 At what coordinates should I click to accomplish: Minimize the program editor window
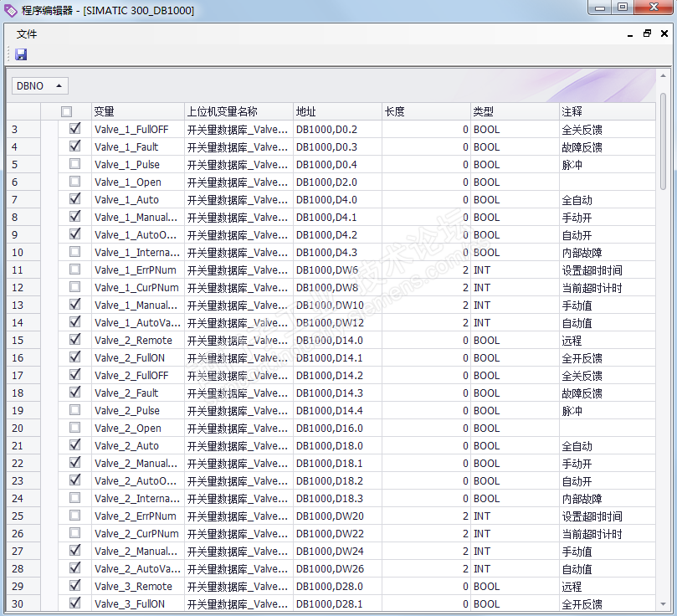tap(600, 8)
